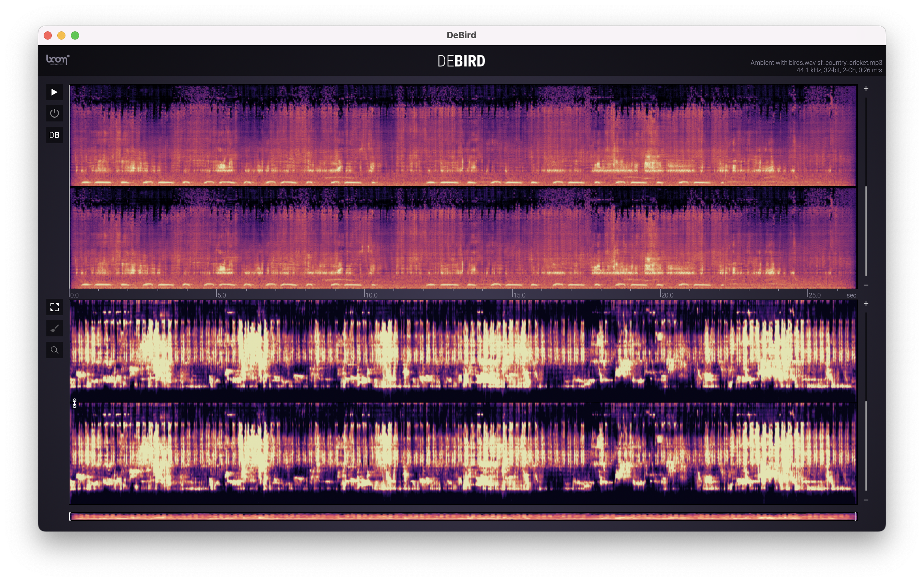
Task: Click the loaded file name text
Action: (x=816, y=62)
